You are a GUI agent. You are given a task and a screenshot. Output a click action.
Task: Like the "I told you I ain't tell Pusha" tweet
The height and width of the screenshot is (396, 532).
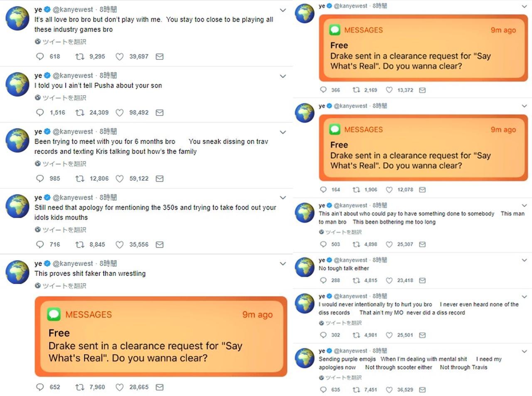point(120,113)
